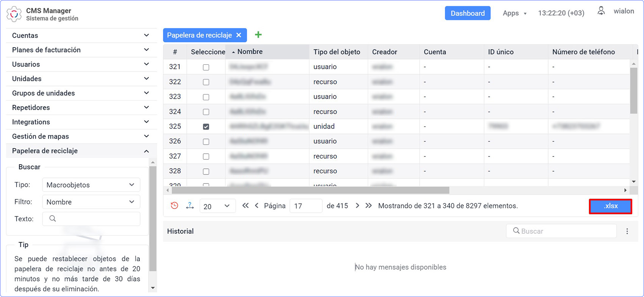This screenshot has width=644, height=297.
Task: Click the wialon user profile icon
Action: (601, 11)
